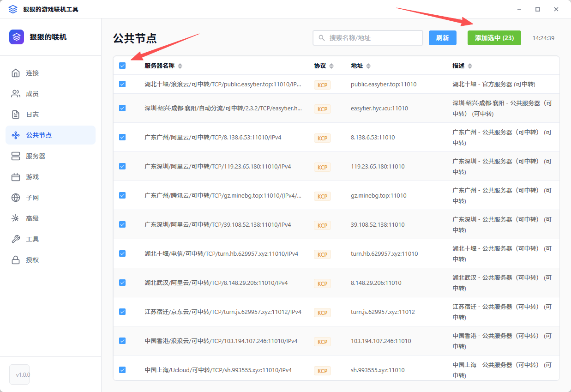571x392 pixels.
Task: Uncheck the turn.js.629957.xyz row checkbox
Action: pyautogui.click(x=122, y=312)
